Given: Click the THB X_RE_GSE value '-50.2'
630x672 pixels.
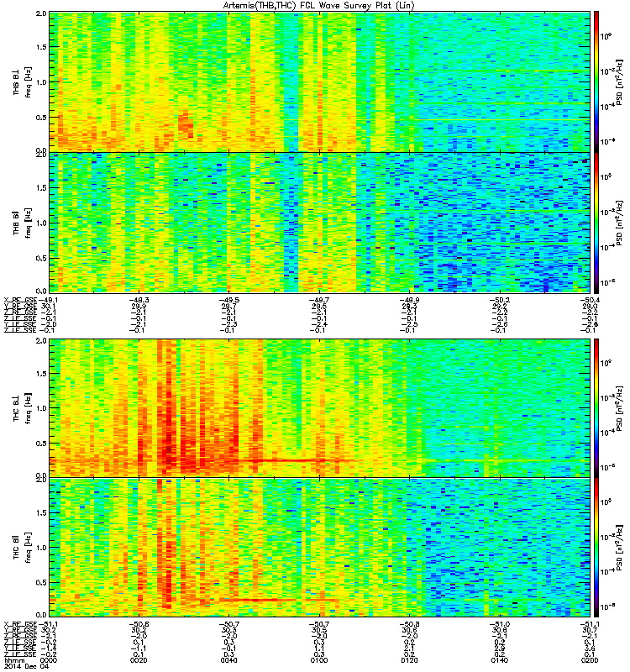Looking at the screenshot, I should pyautogui.click(x=500, y=300).
